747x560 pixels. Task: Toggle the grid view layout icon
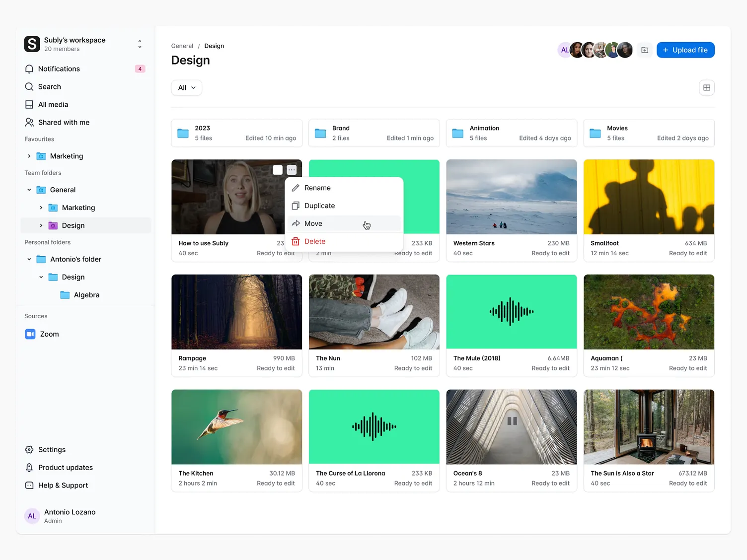point(707,87)
